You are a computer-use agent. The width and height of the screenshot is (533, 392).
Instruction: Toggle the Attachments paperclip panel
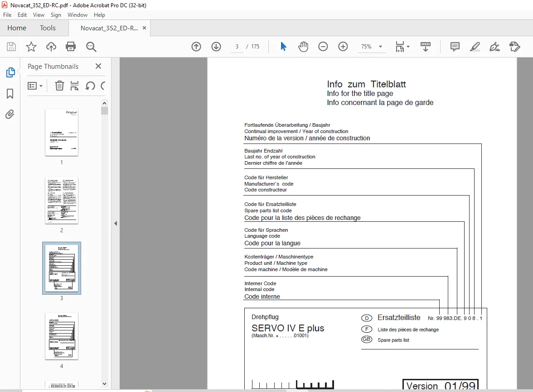point(10,115)
